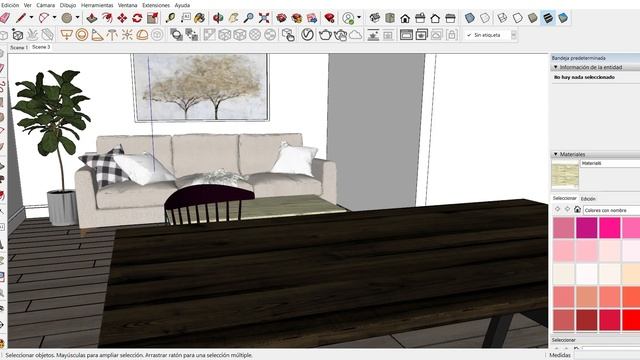Open dropdown arrow next to account icon
The width and height of the screenshot is (640, 360).
pos(359,18)
